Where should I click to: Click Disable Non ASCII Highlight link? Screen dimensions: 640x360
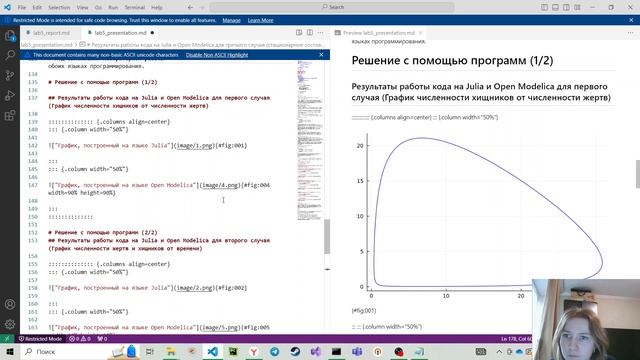click(x=217, y=55)
